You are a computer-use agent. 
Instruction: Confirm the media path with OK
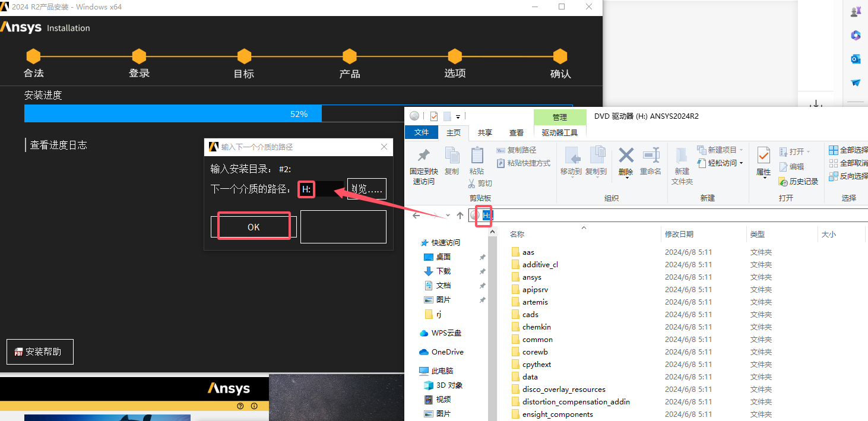[254, 227]
